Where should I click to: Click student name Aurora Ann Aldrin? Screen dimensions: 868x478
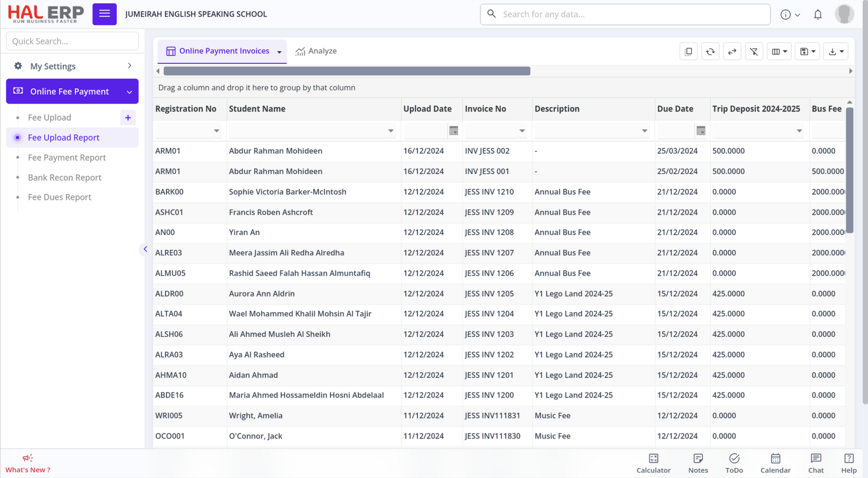point(262,294)
